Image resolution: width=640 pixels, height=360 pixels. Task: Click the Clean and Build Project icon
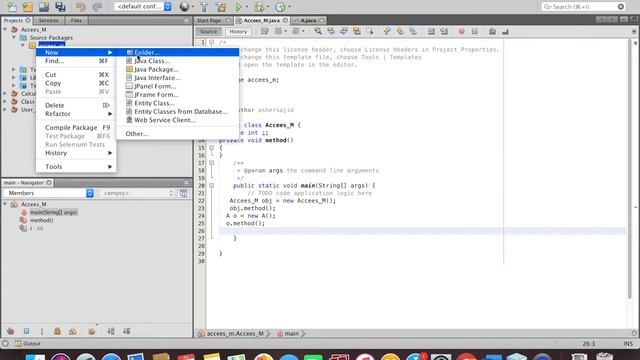tap(221, 7)
